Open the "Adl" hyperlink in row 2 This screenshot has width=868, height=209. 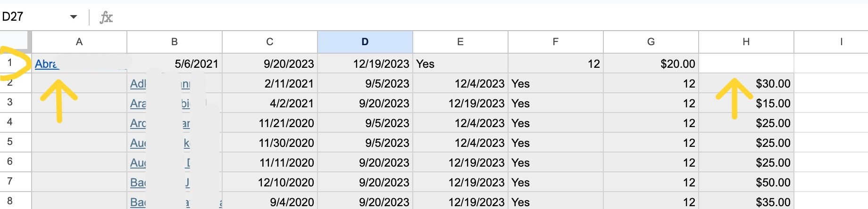pos(138,84)
